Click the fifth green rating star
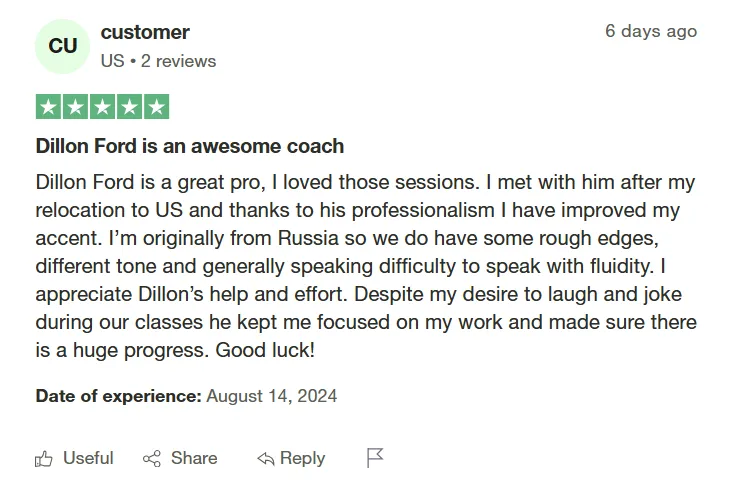Image resolution: width=735 pixels, height=492 pixels. [x=157, y=107]
